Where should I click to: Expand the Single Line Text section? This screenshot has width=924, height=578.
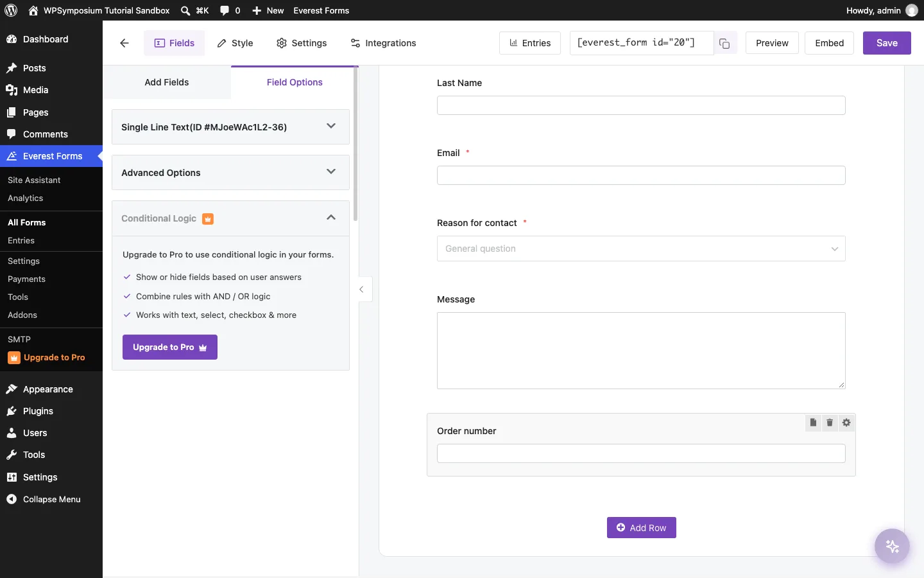coord(230,127)
